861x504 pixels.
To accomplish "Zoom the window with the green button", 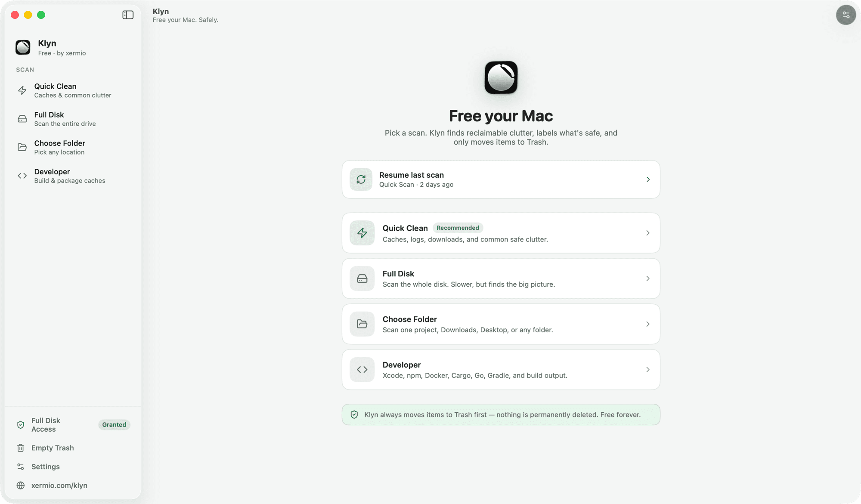I will pos(41,15).
